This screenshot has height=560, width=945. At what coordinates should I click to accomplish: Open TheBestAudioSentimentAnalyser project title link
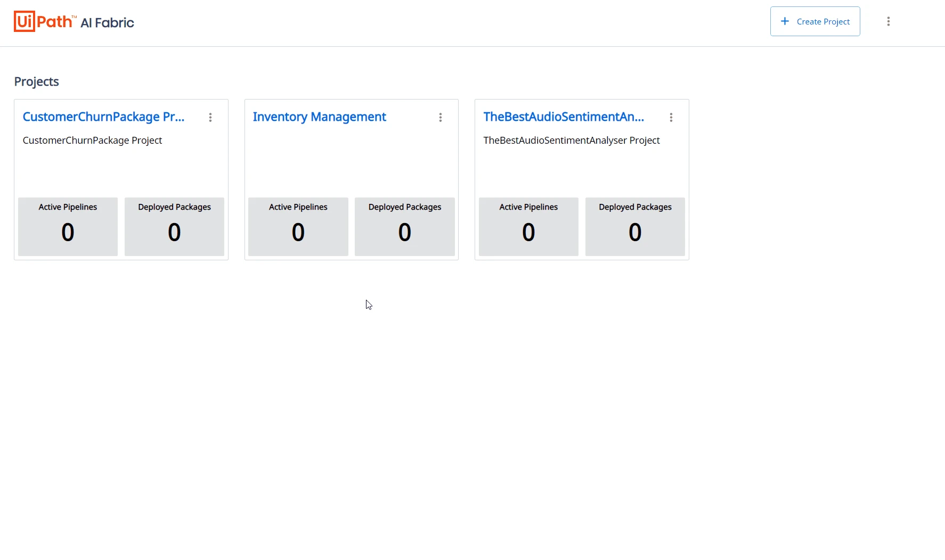pyautogui.click(x=564, y=117)
